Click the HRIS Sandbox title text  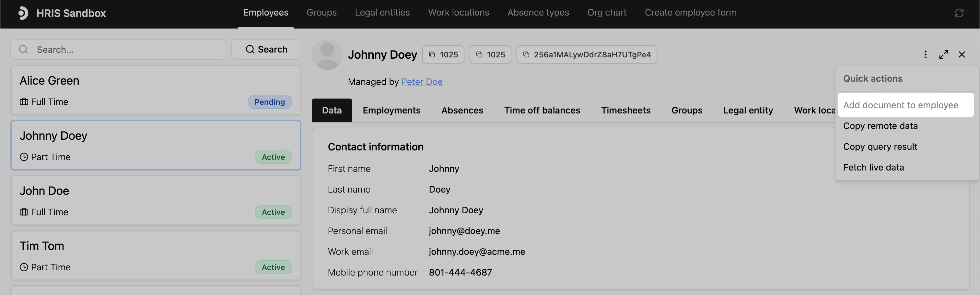tap(71, 13)
